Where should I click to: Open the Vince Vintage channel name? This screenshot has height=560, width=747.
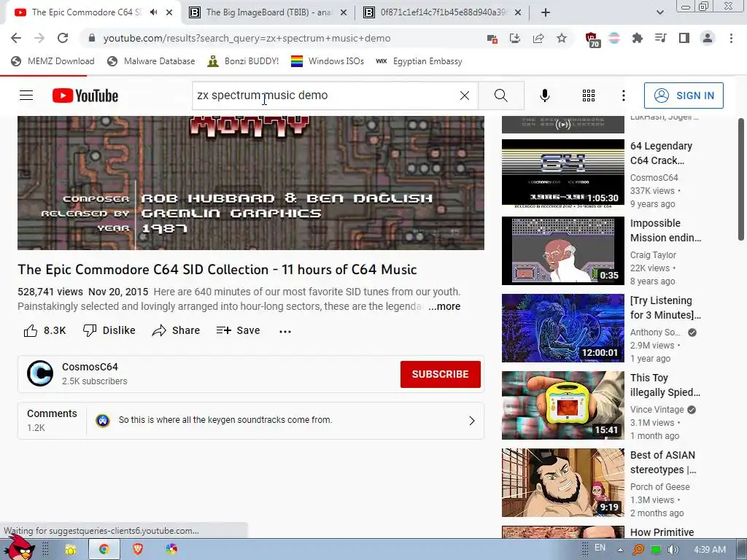coord(657,410)
